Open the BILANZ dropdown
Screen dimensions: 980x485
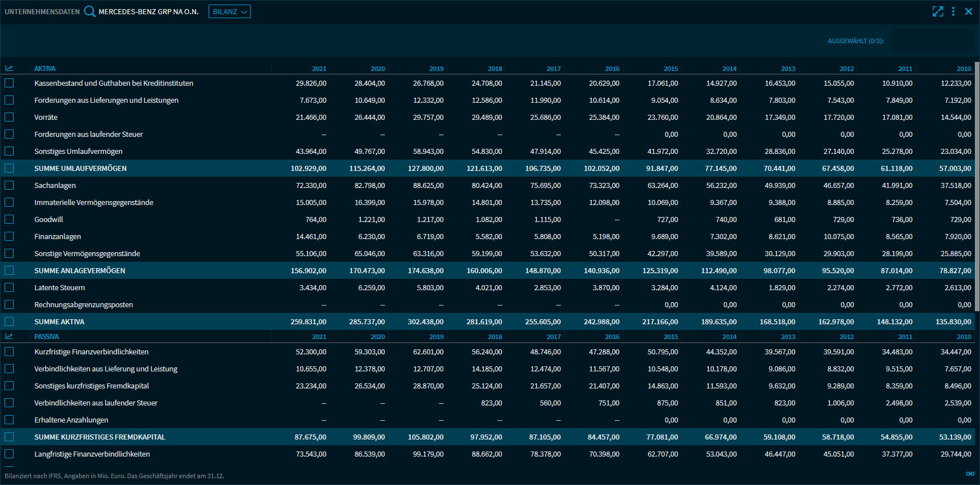coord(230,11)
